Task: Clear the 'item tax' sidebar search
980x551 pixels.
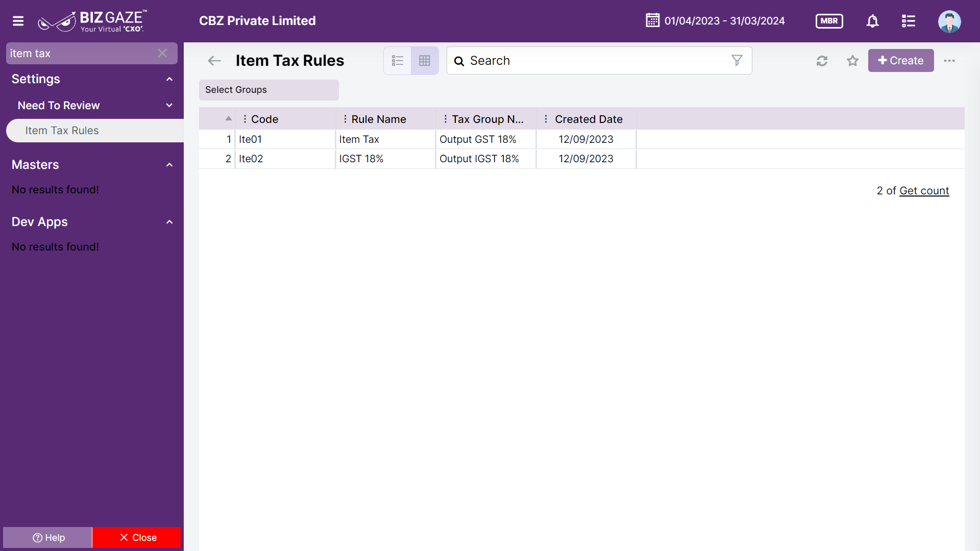Action: coord(162,53)
